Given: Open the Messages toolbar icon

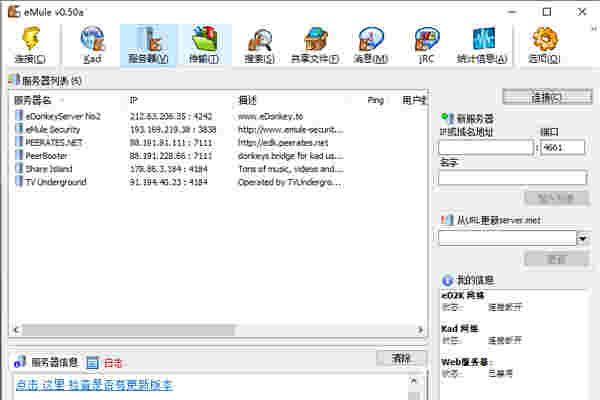Looking at the screenshot, I should click(x=371, y=39).
